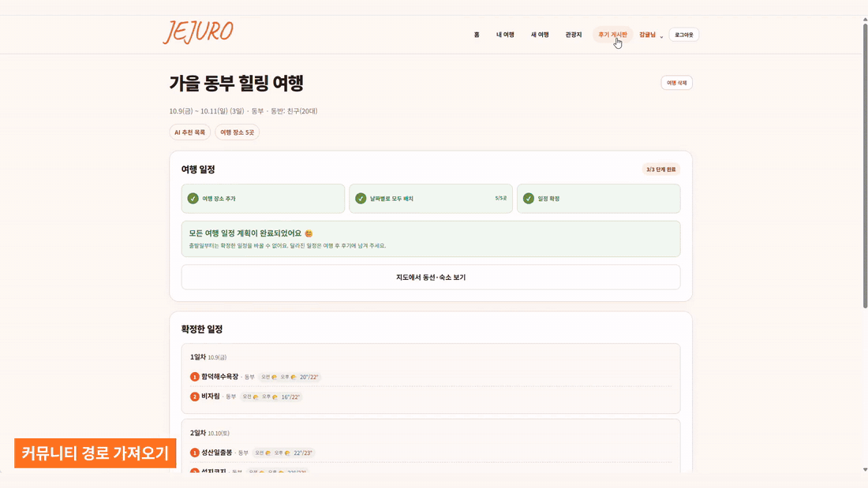Expand the 감귤님 user menu chevron
Viewport: 868px width, 488px height.
[x=661, y=36]
